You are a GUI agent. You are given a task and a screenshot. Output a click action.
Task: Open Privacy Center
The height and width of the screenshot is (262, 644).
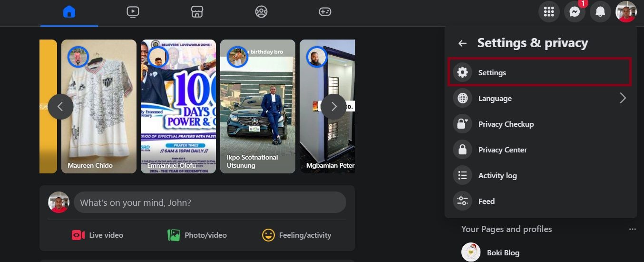(x=539, y=150)
